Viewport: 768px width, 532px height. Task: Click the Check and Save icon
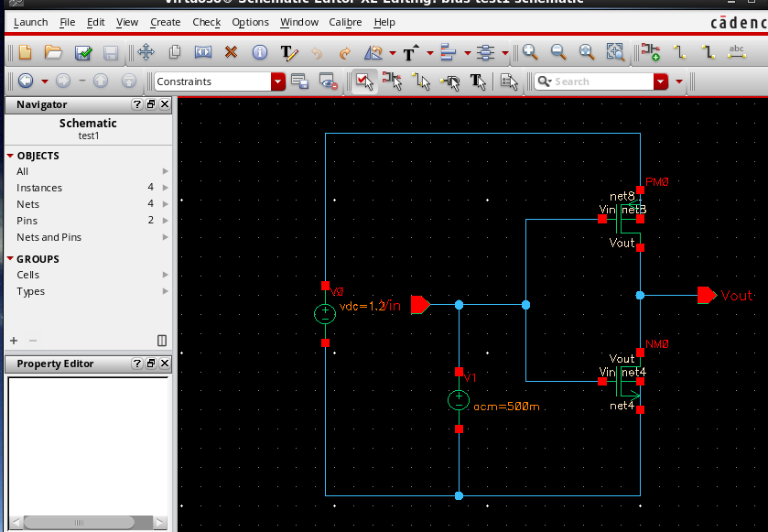click(x=81, y=52)
